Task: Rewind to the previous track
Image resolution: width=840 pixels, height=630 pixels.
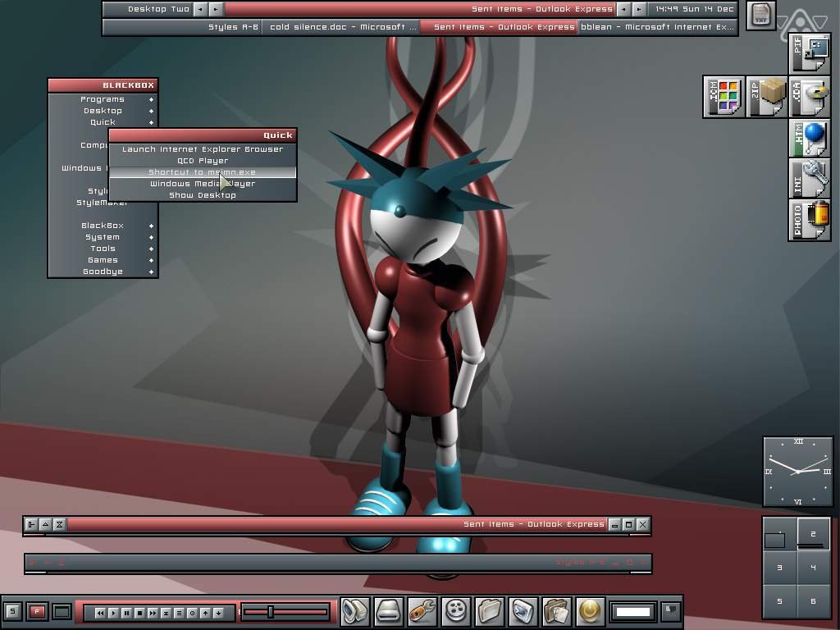Action: coord(100,613)
